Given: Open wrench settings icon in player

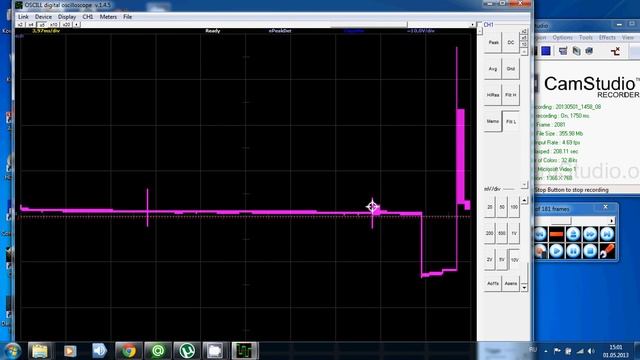Looking at the screenshot, I should click(x=607, y=251).
